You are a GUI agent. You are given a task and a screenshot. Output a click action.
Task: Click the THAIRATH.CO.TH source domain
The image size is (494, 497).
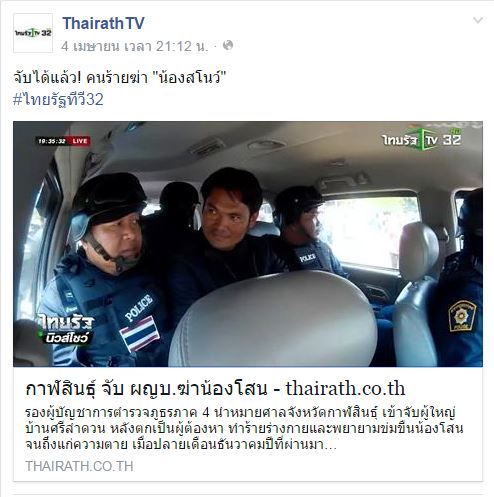click(x=79, y=466)
